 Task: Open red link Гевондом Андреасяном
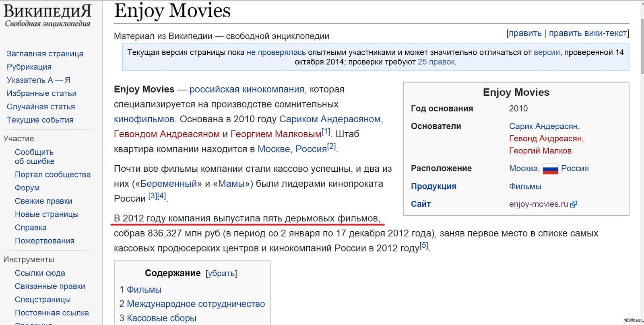point(167,134)
